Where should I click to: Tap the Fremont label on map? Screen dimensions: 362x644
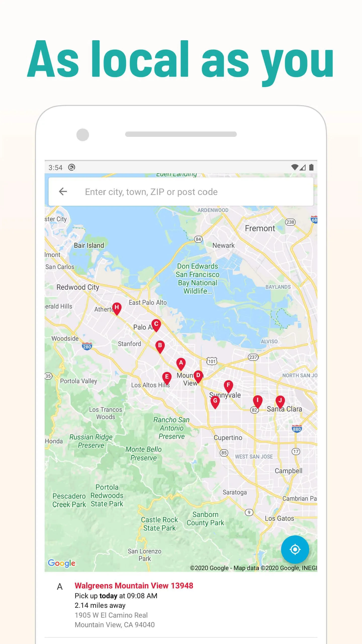pos(260,228)
